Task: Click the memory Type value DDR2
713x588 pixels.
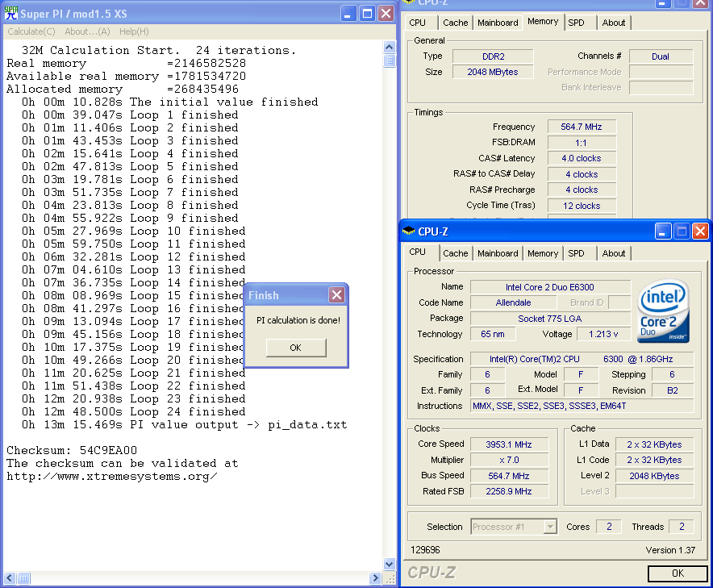Action: pos(493,56)
